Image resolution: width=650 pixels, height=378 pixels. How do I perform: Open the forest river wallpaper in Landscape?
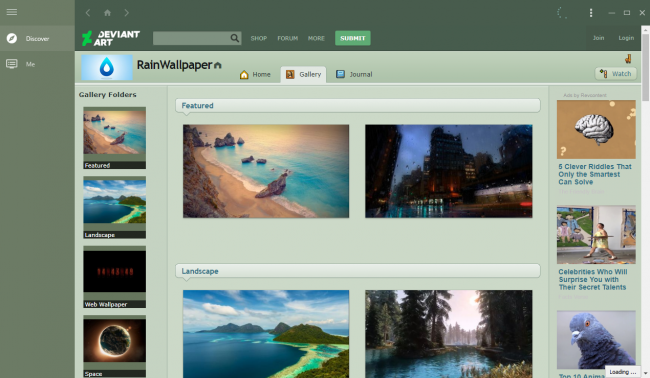tap(449, 334)
